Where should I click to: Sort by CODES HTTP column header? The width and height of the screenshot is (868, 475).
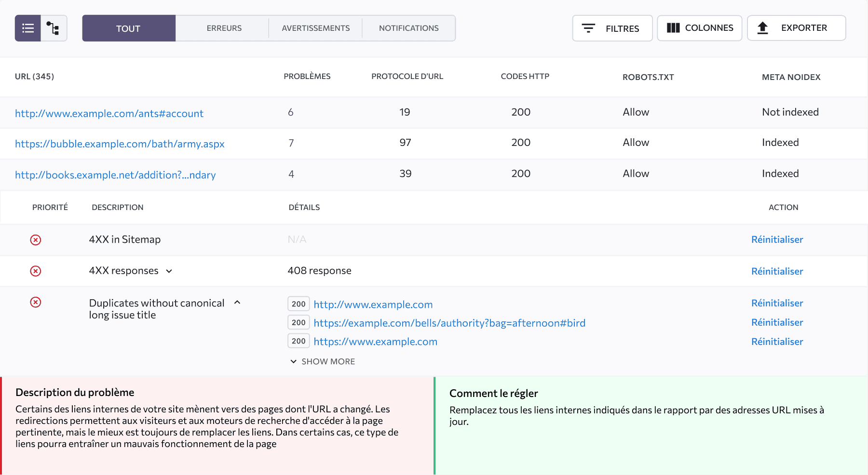525,77
